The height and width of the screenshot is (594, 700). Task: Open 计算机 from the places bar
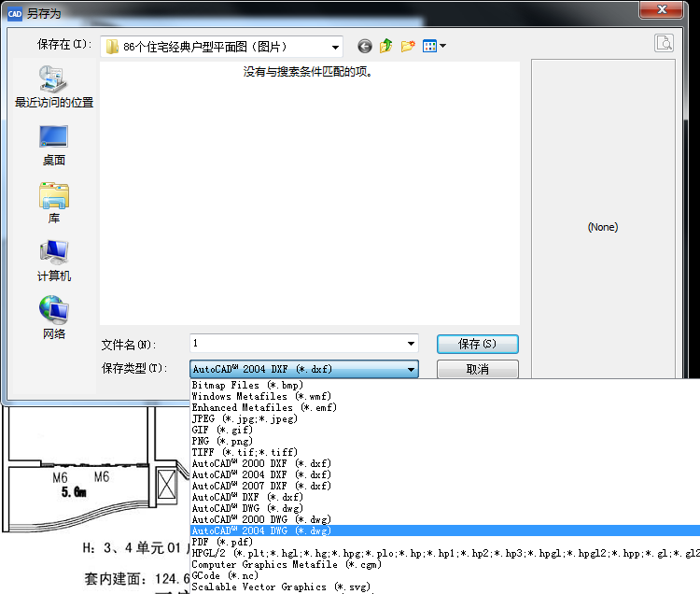point(53,261)
